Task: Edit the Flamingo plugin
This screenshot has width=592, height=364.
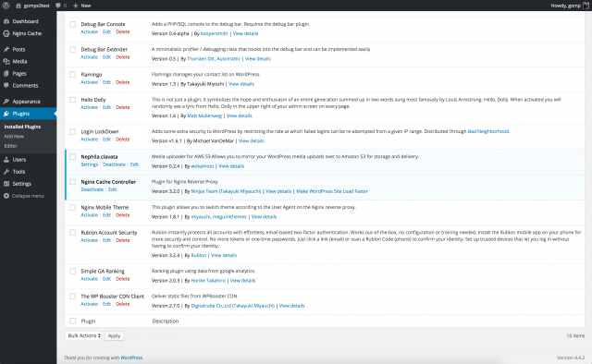Action: (107, 82)
